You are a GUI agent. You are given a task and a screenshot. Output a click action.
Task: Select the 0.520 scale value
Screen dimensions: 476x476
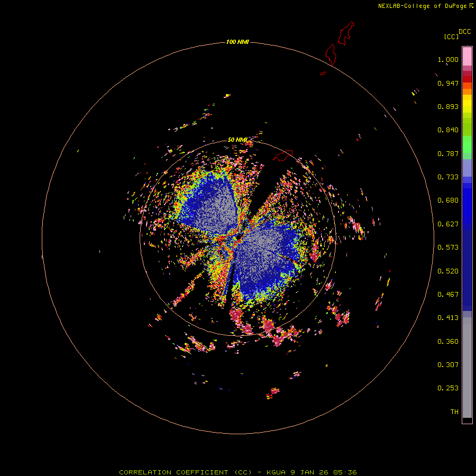tap(448, 271)
